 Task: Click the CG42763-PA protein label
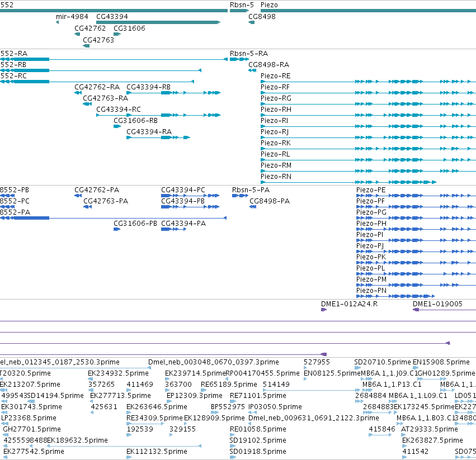(106, 201)
